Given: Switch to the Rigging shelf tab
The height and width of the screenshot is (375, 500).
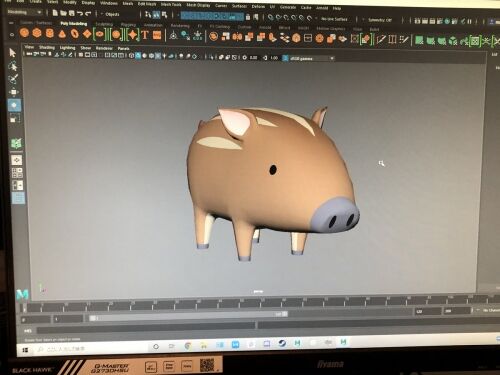Looking at the screenshot, I should 128,25.
